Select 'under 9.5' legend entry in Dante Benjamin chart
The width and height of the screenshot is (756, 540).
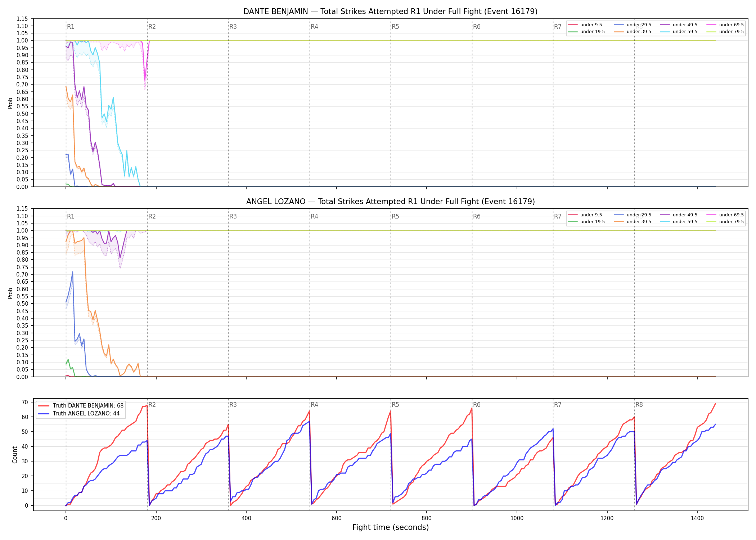[585, 25]
